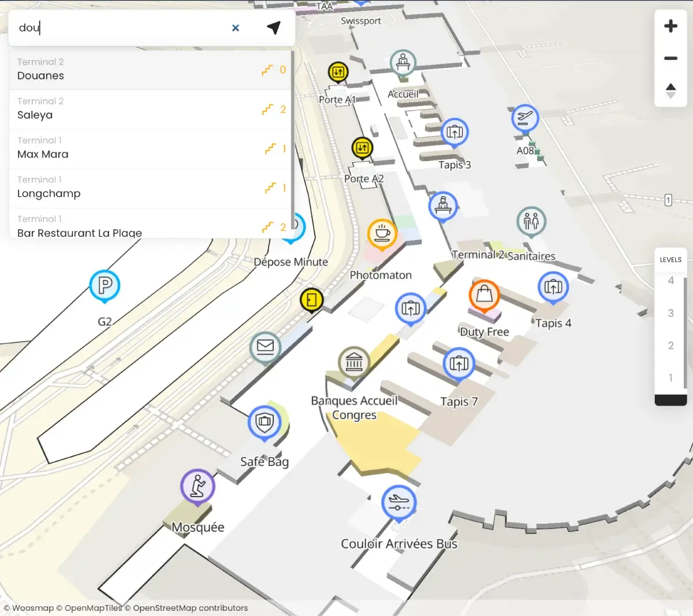
Task: Click the Terminal 2 map label
Action: [478, 255]
